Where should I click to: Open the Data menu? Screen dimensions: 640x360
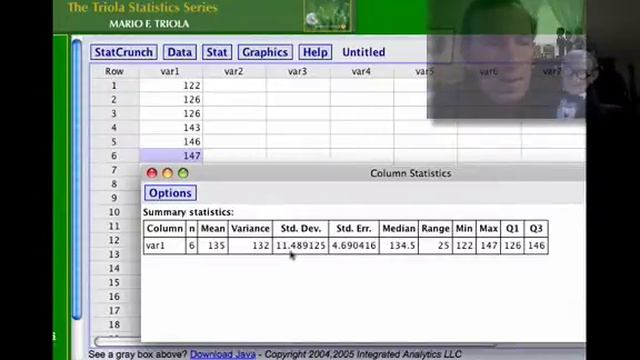(180, 52)
